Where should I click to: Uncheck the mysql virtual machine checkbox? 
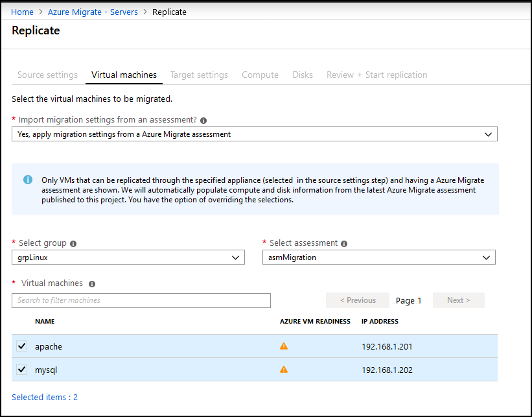22,370
